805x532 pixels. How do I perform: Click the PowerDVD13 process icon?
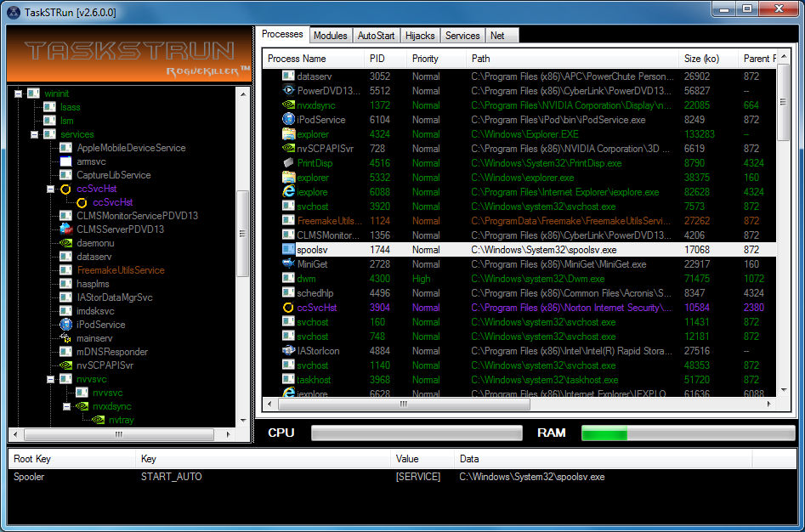coord(288,90)
